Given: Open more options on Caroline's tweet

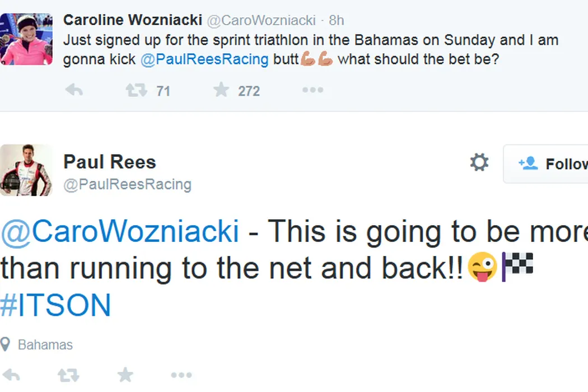Looking at the screenshot, I should [312, 90].
